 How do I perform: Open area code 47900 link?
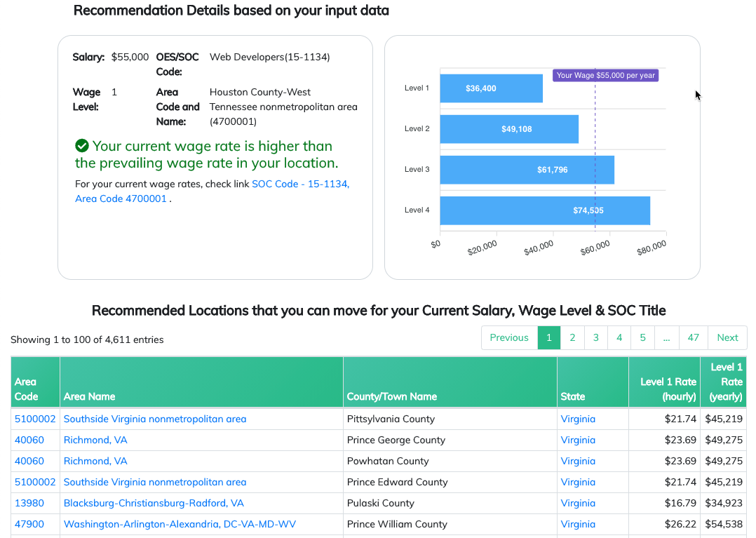pos(29,524)
